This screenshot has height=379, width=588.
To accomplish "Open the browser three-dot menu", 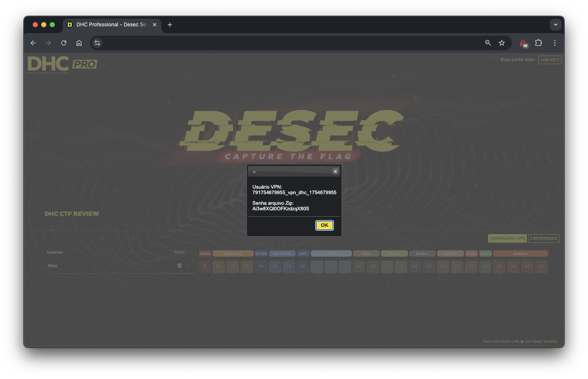I will (554, 43).
